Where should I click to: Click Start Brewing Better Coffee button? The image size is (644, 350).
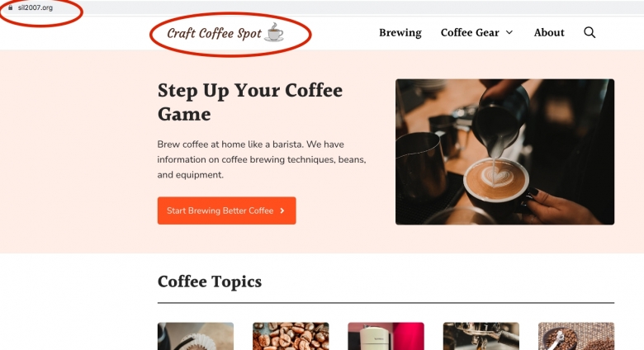click(227, 210)
